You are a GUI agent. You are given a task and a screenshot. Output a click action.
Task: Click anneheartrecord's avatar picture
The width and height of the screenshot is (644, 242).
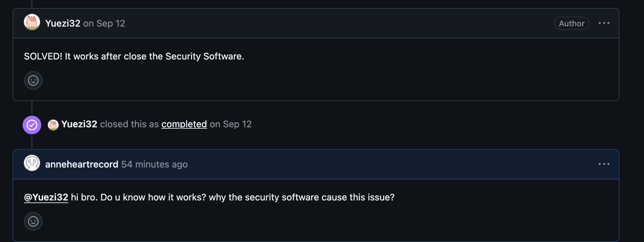click(x=32, y=163)
